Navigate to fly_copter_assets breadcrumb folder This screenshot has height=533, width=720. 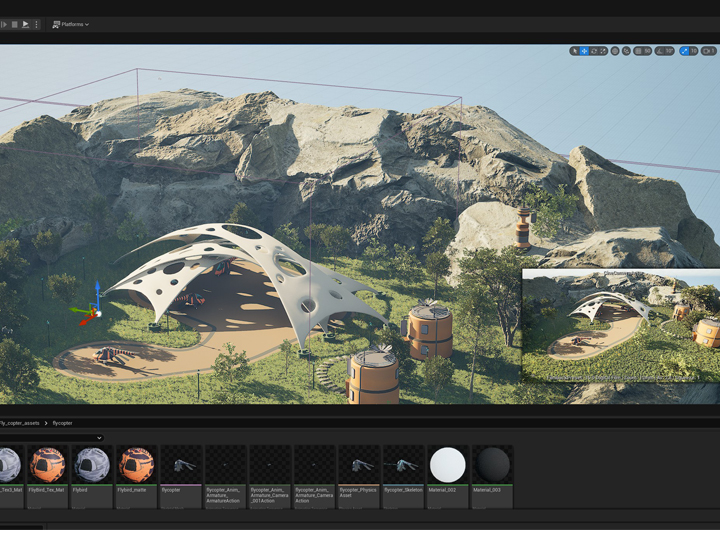point(20,423)
